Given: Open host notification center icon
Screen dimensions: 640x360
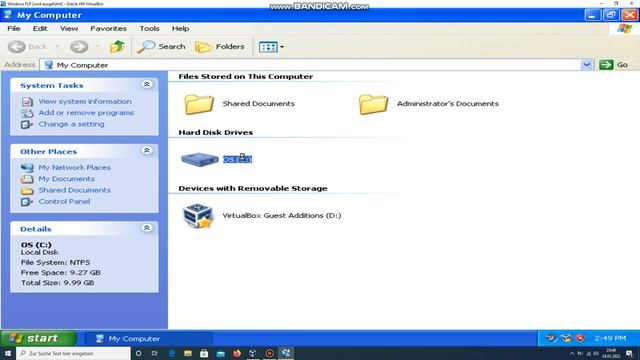Looking at the screenshot, I should 629,353.
